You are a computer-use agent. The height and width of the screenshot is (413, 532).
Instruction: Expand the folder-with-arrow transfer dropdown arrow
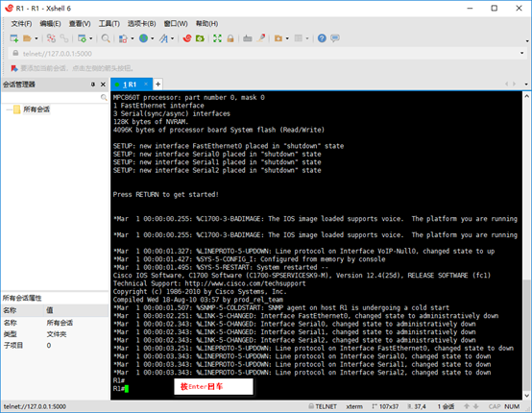287,38
